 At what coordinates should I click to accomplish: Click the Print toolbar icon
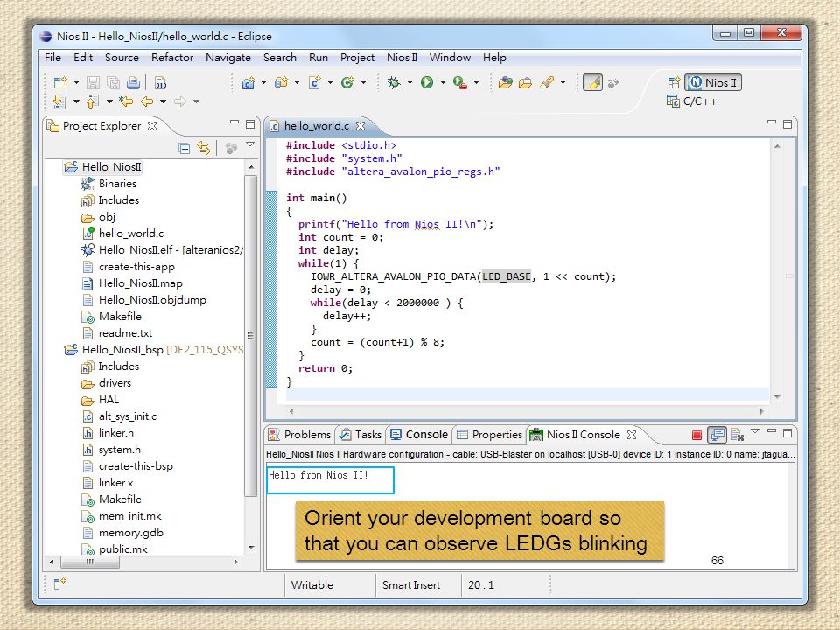(133, 82)
